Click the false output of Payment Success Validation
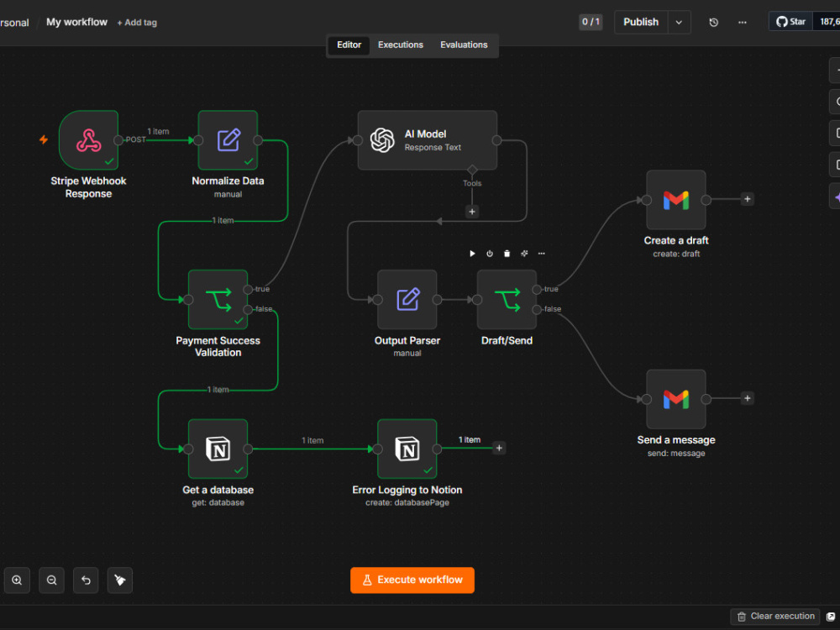The height and width of the screenshot is (630, 840). [248, 309]
